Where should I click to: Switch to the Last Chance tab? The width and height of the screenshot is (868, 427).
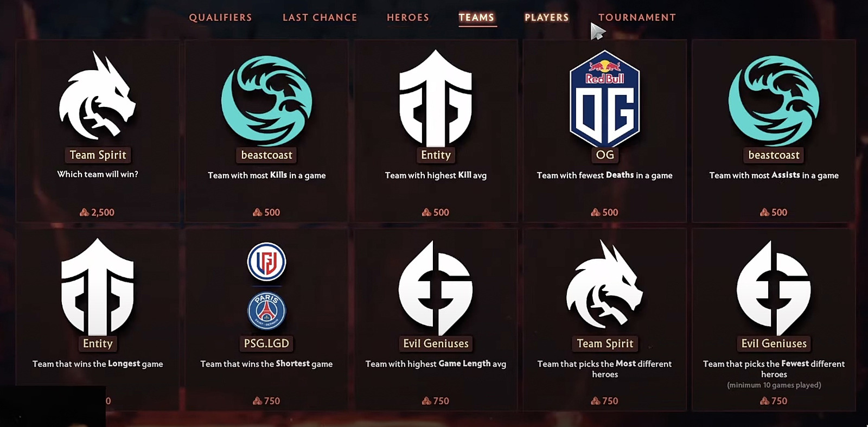click(x=320, y=17)
